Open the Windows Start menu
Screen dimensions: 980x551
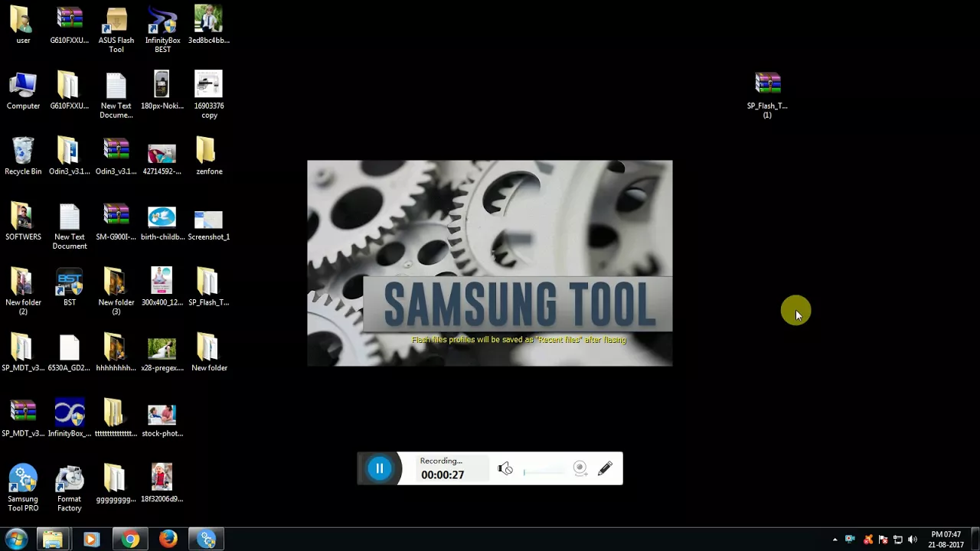[16, 540]
